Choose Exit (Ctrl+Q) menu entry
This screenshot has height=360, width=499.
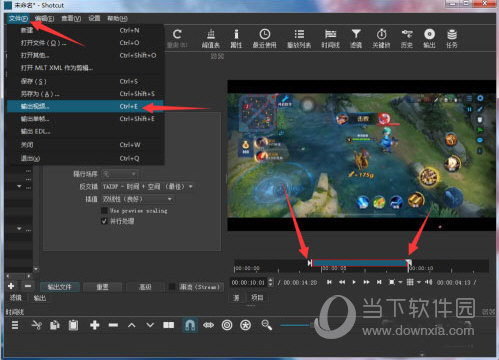point(85,158)
